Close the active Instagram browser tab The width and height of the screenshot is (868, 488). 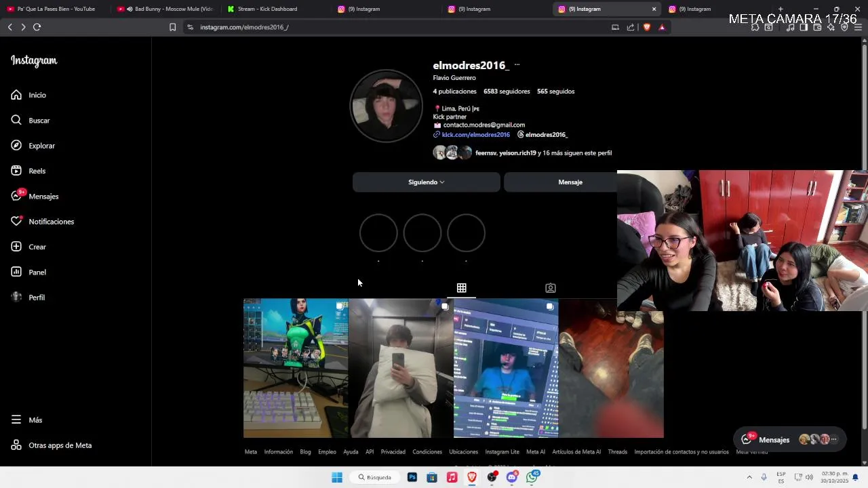654,9
